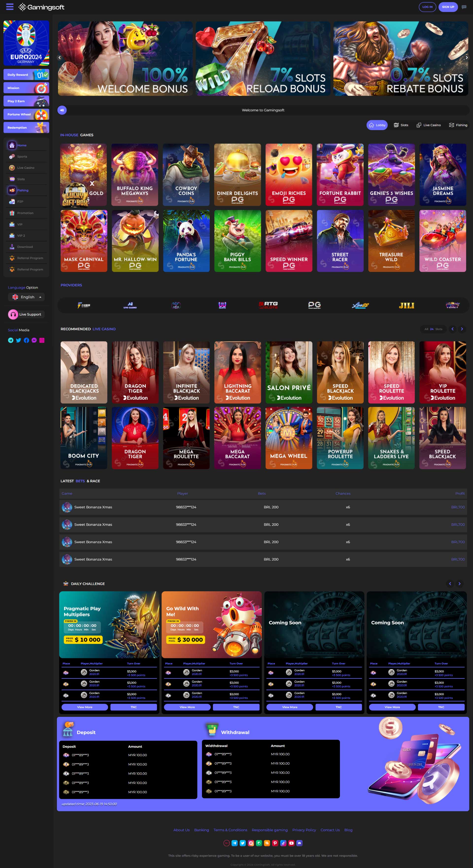Click the footer Instagram icon
The image size is (473, 868).
tap(251, 843)
